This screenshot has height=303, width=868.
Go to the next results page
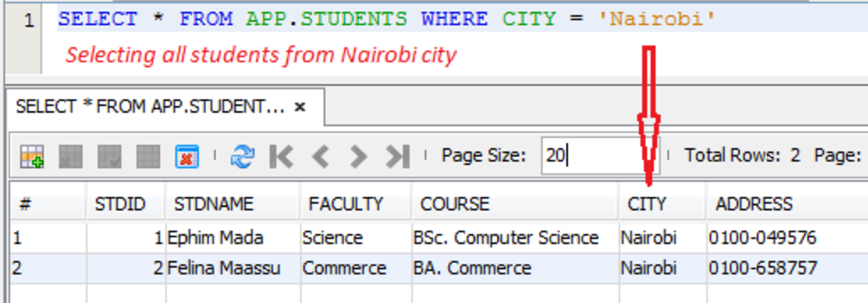[358, 155]
